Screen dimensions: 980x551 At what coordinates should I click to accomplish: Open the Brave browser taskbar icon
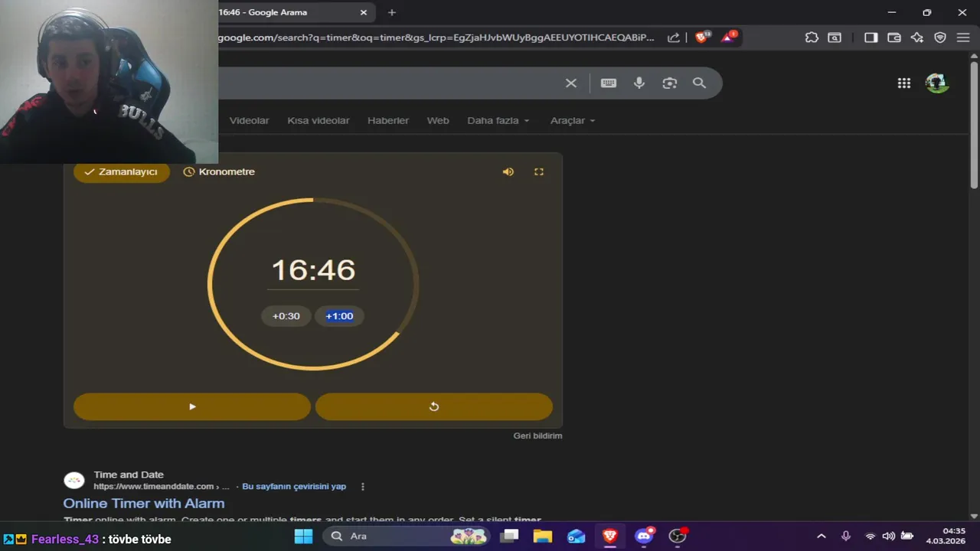coord(610,536)
